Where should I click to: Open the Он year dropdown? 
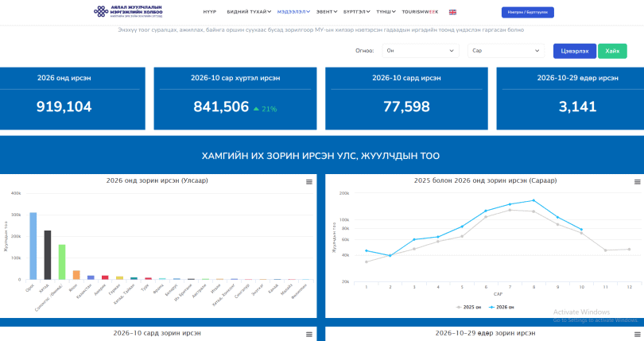pyautogui.click(x=421, y=51)
